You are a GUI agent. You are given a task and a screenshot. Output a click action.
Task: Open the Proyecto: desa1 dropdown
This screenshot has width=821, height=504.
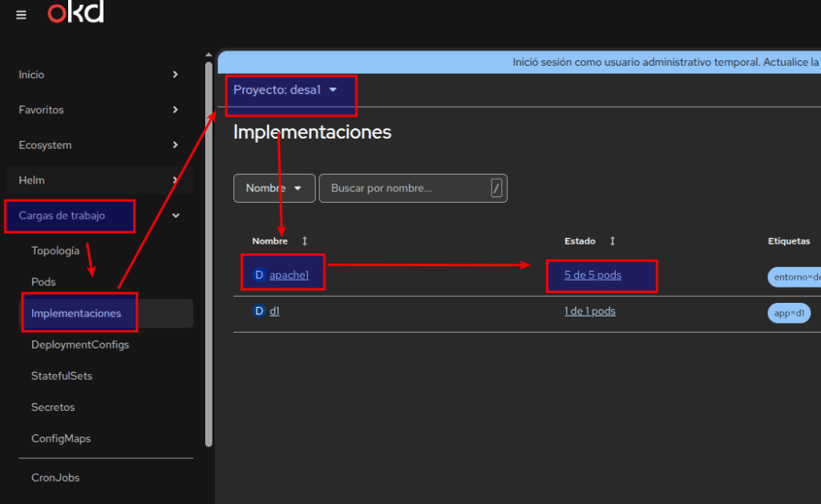point(285,91)
